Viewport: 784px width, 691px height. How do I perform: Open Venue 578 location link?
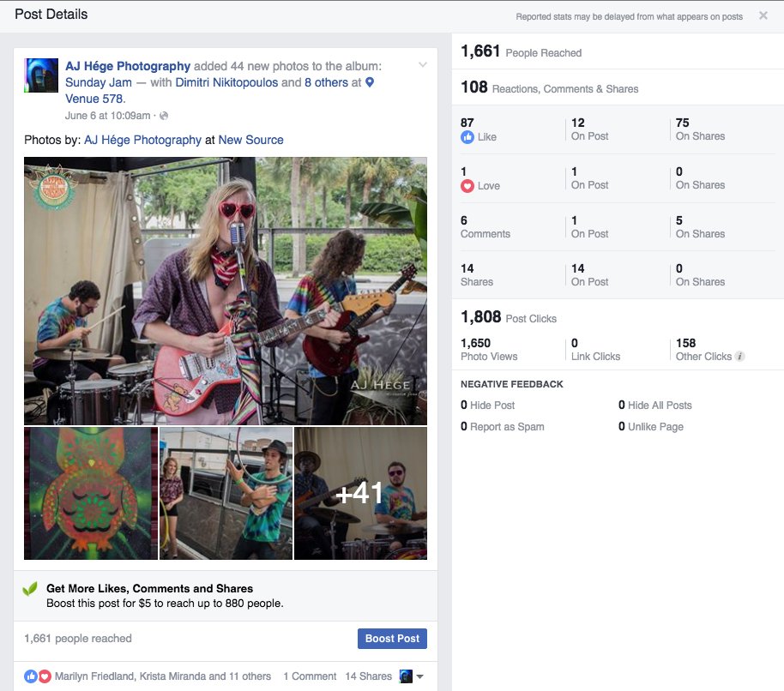click(x=94, y=99)
